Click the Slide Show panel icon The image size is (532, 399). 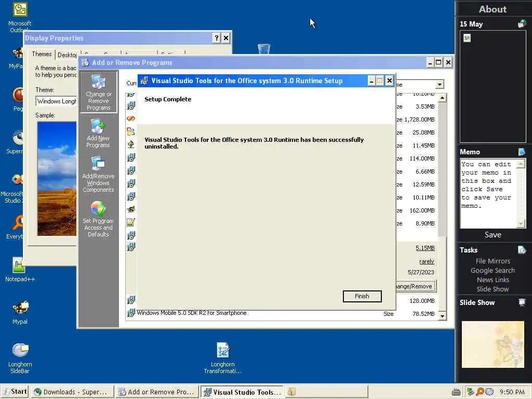[x=522, y=302]
